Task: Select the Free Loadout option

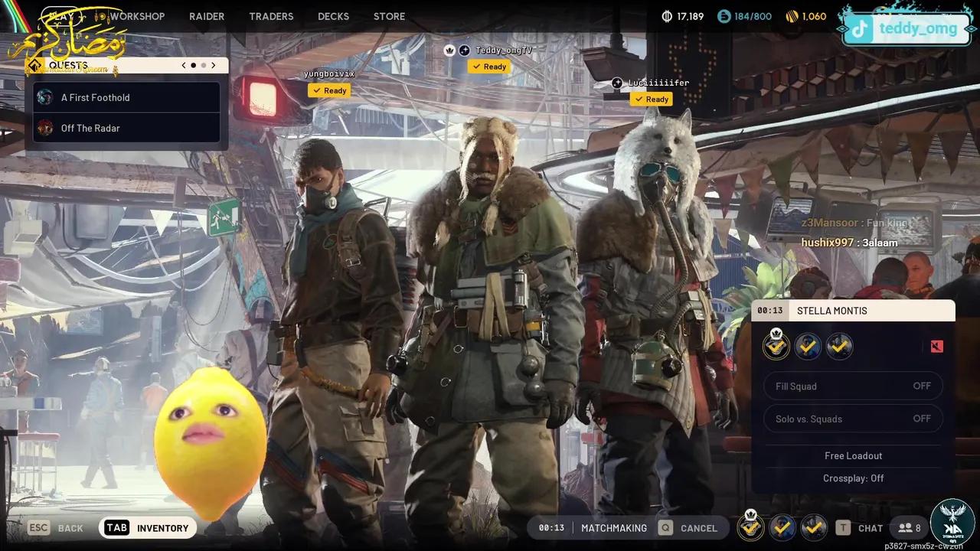Action: click(853, 455)
